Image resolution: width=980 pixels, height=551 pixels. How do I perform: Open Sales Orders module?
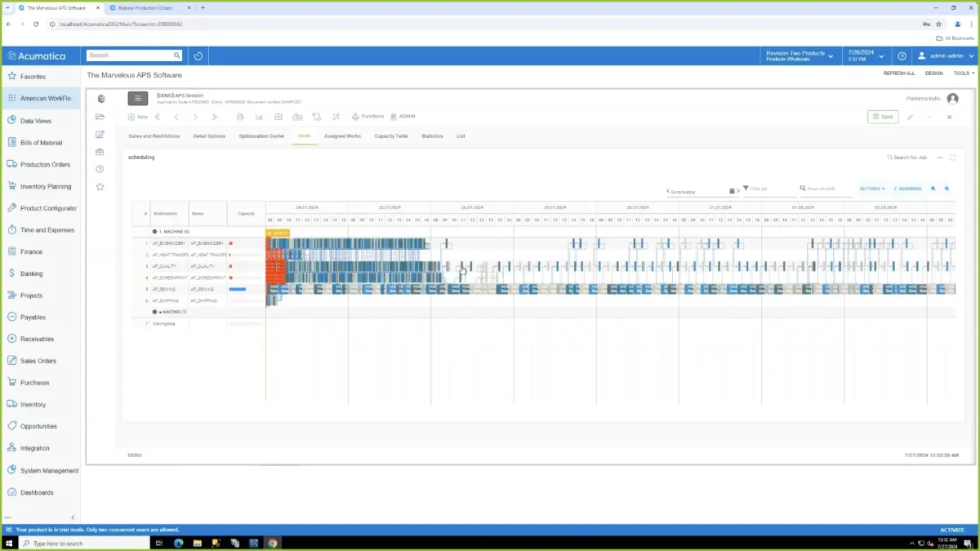click(x=40, y=361)
